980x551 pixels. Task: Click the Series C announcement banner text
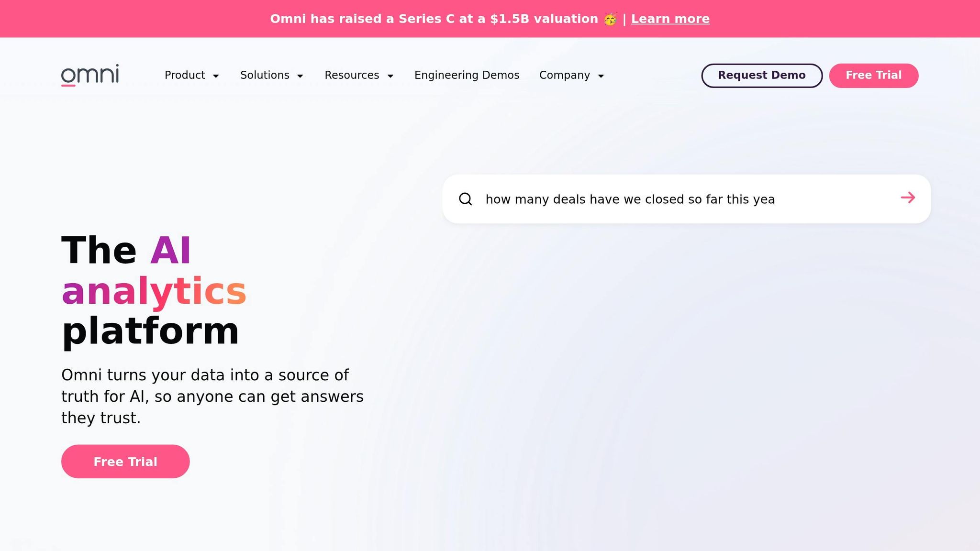tap(434, 19)
